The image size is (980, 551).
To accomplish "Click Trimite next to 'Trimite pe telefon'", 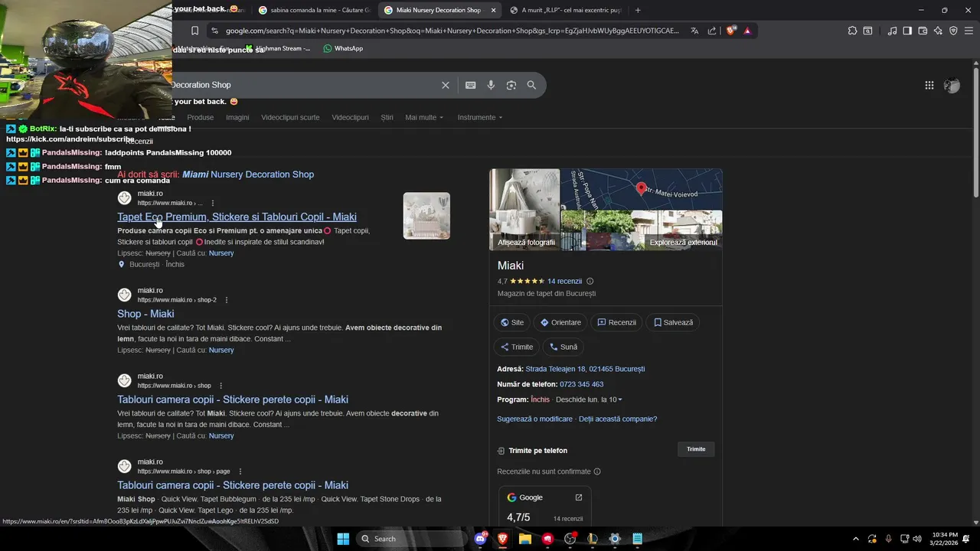I will pos(696,449).
